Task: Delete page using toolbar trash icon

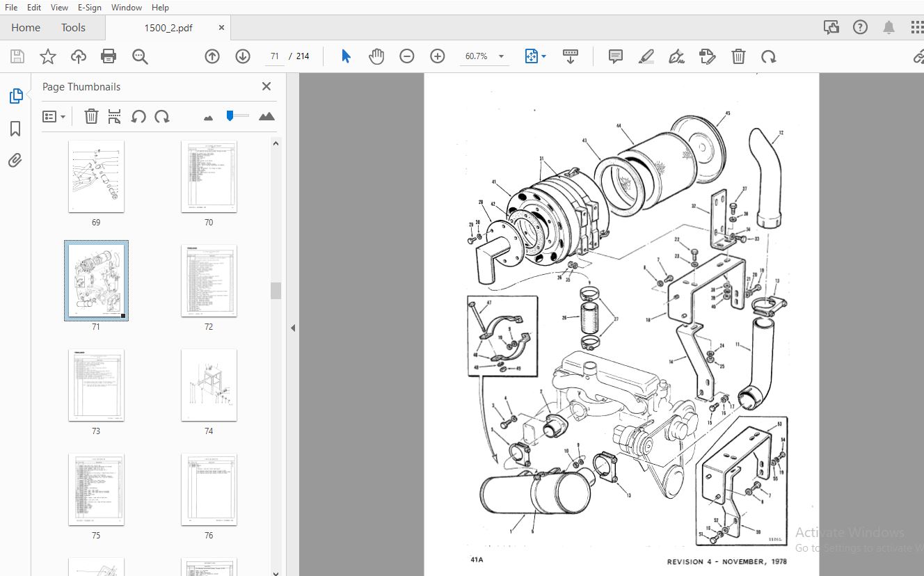Action: pos(738,56)
